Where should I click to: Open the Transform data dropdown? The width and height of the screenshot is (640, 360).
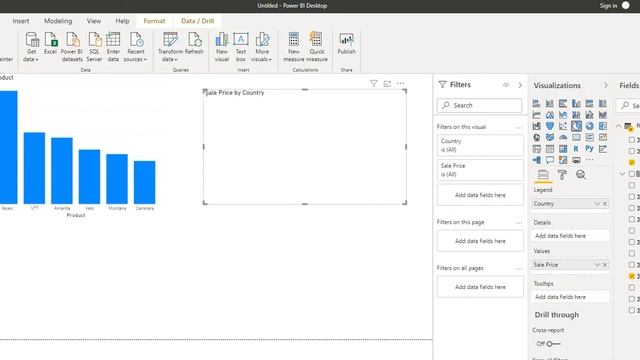tap(170, 47)
